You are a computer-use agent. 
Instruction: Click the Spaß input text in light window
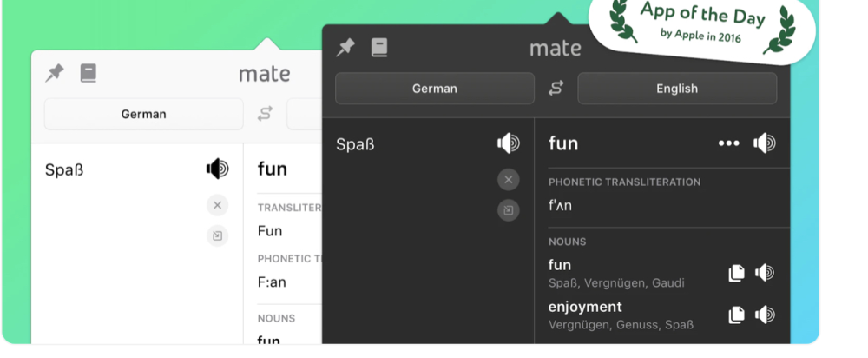[64, 169]
